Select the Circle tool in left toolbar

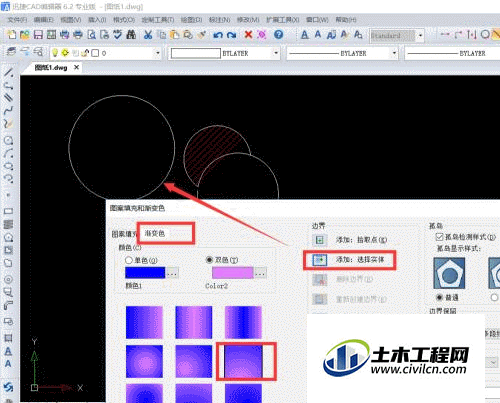(x=8, y=140)
